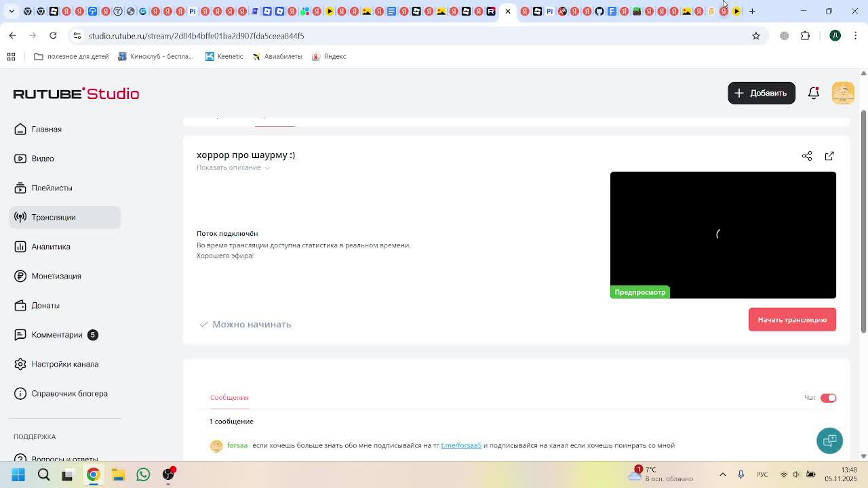Click the Настройки канала gear icon
This screenshot has width=868, height=488.
tap(20, 364)
